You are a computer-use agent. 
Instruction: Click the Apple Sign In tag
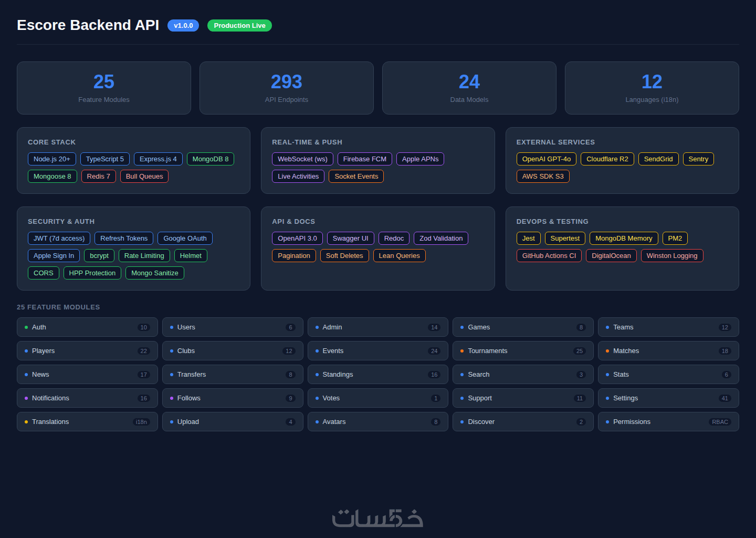(54, 255)
